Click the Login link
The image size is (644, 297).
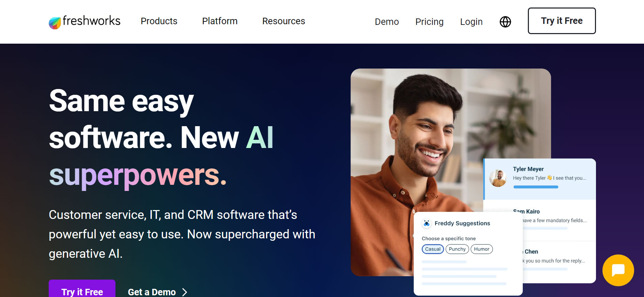point(471,22)
